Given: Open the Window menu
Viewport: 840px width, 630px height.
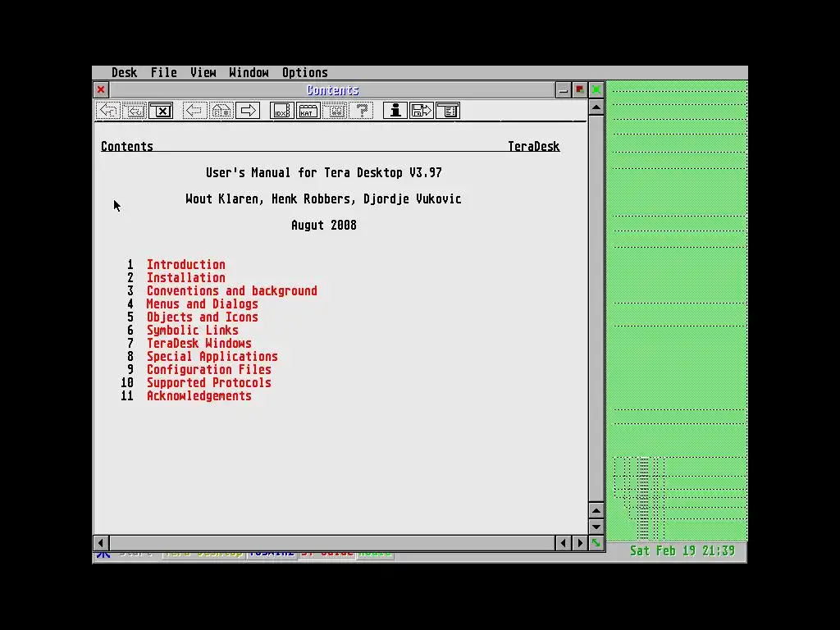Looking at the screenshot, I should [x=249, y=72].
